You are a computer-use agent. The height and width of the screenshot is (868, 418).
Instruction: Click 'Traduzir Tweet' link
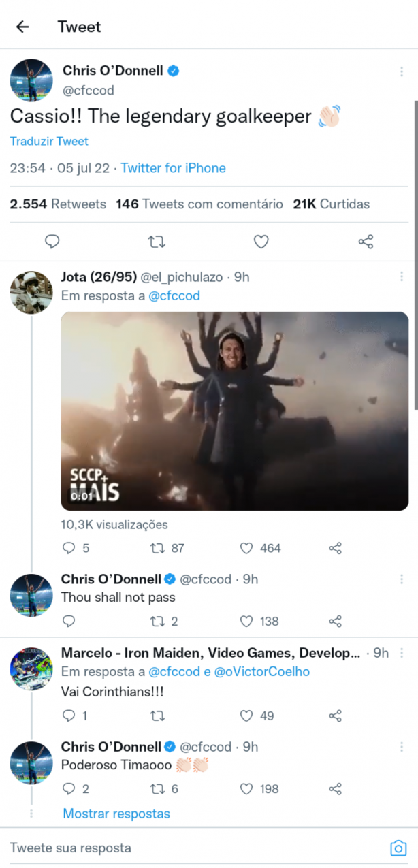49,142
